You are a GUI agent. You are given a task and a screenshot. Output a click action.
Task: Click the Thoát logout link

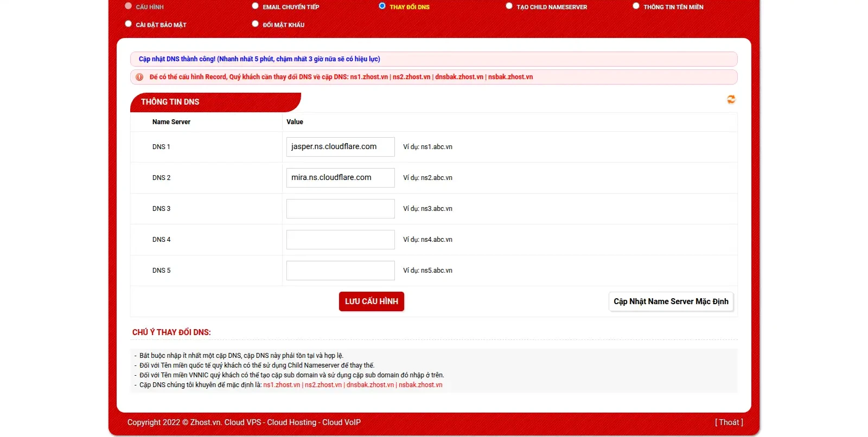coord(729,422)
